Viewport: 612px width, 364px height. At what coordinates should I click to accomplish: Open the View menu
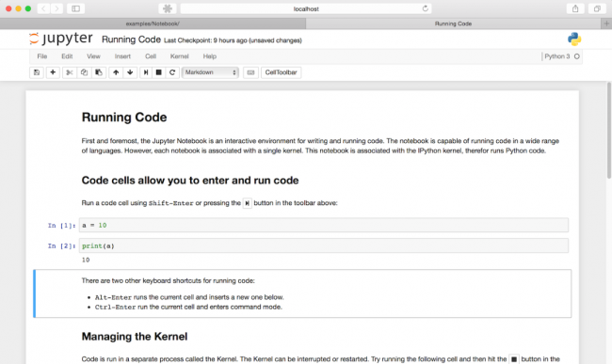pos(93,56)
